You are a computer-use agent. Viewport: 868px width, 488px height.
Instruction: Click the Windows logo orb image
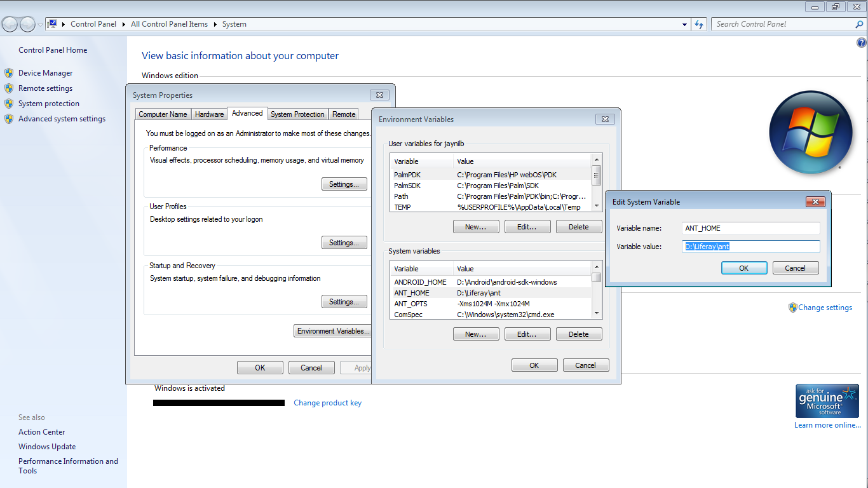[810, 132]
